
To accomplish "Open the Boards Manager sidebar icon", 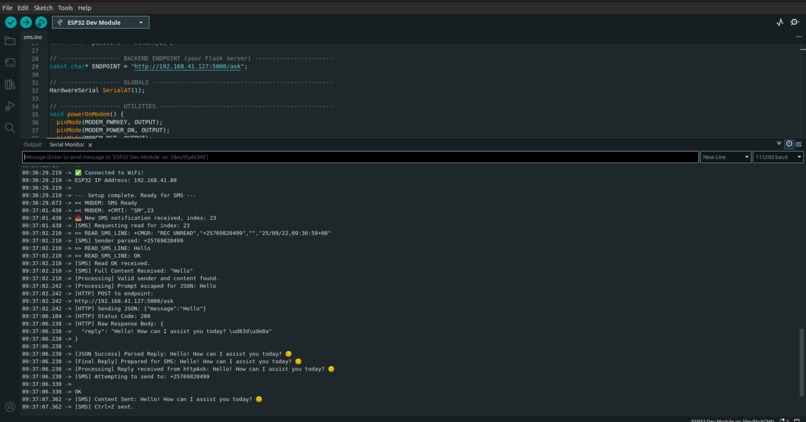I will 10,63.
